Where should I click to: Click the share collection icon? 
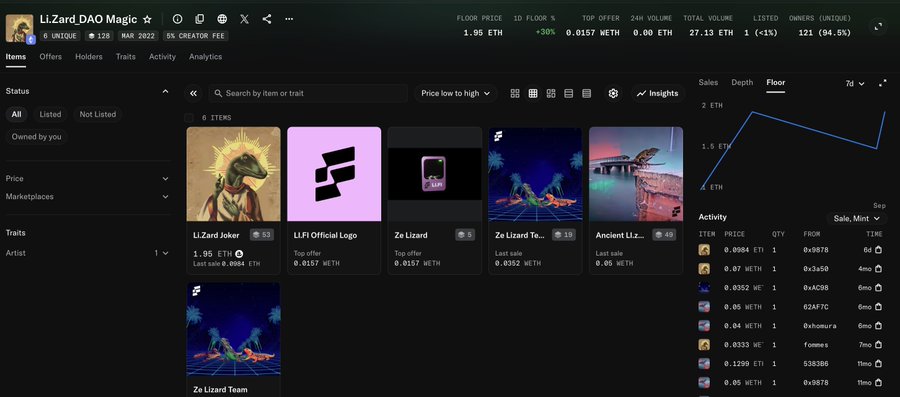267,19
